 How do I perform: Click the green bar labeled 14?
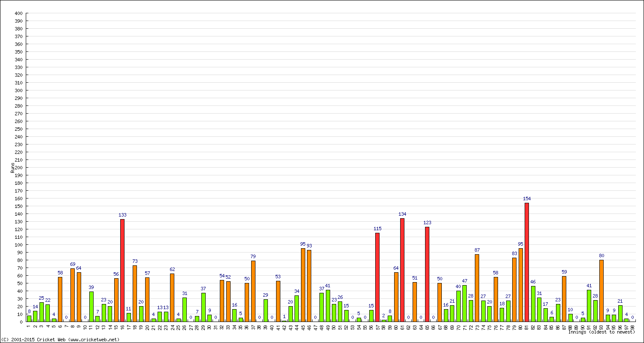35,316
